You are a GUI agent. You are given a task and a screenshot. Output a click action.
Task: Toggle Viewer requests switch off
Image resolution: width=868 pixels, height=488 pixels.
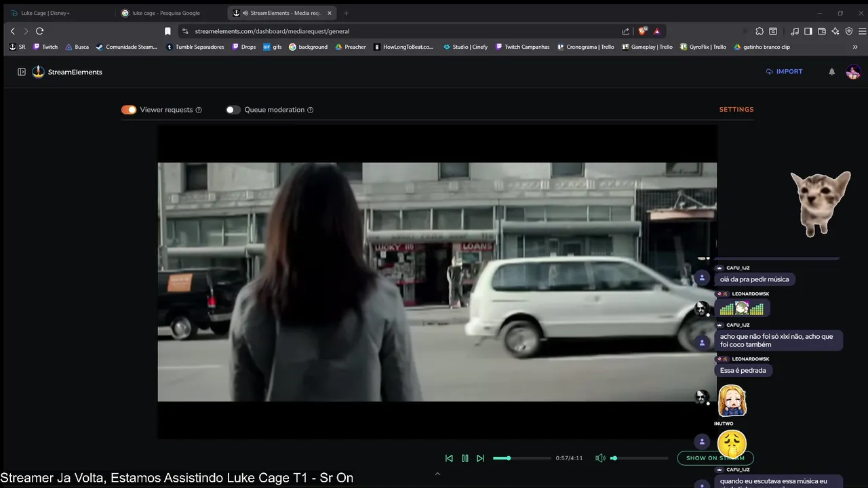(x=129, y=110)
